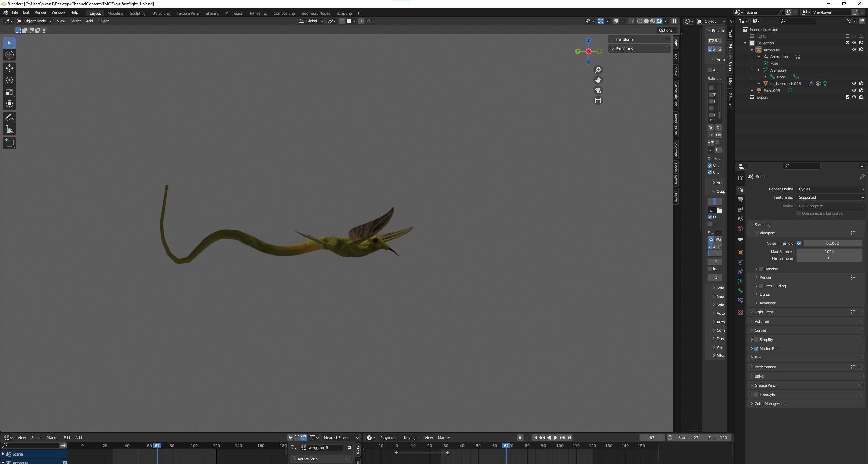Expand Point.005 in the outliner

coord(752,91)
